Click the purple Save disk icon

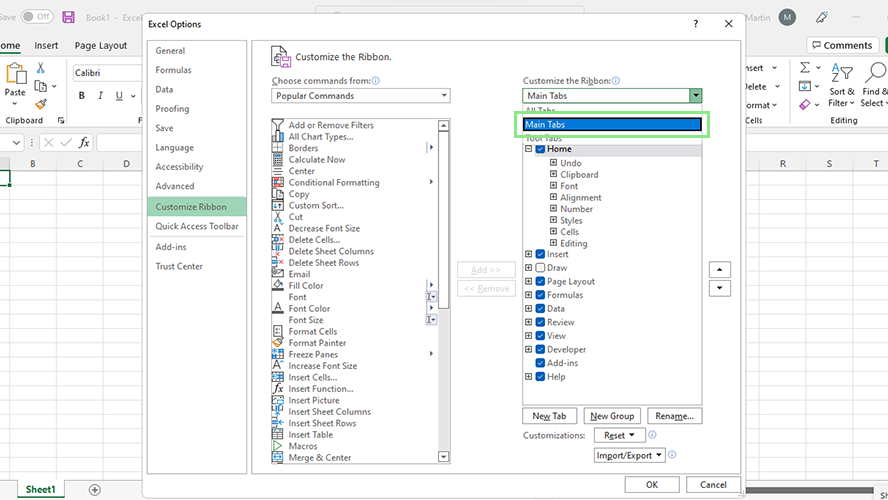[x=69, y=17]
